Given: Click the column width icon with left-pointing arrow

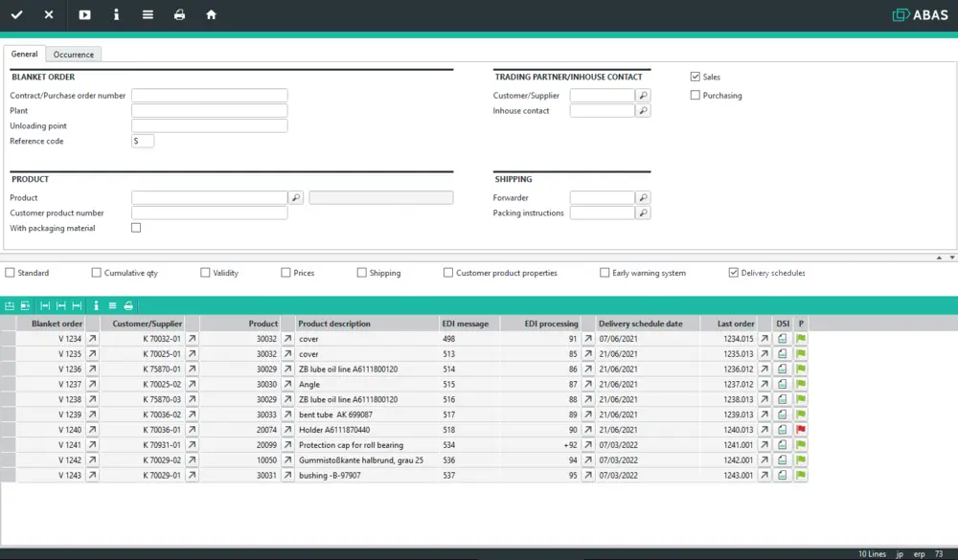Looking at the screenshot, I should 61,305.
